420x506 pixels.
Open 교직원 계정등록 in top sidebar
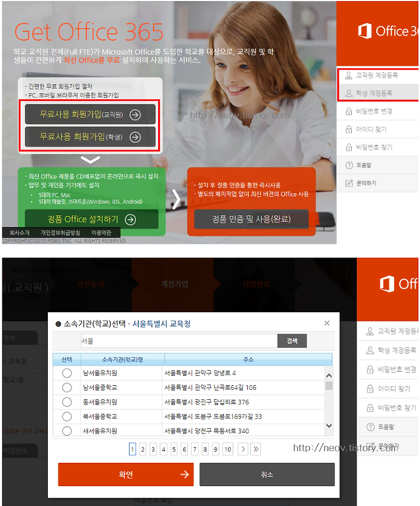click(378, 75)
